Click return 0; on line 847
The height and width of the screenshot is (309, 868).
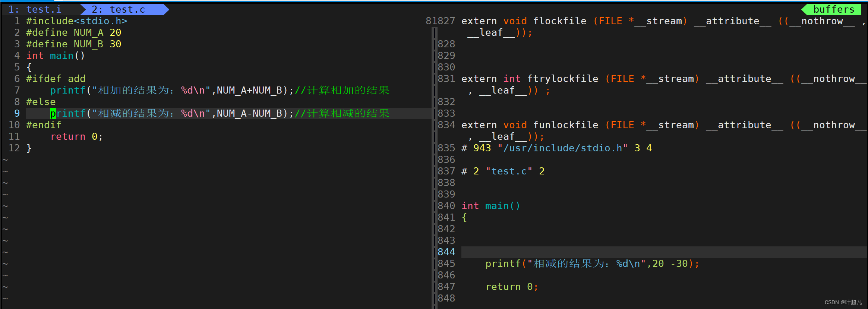512,287
